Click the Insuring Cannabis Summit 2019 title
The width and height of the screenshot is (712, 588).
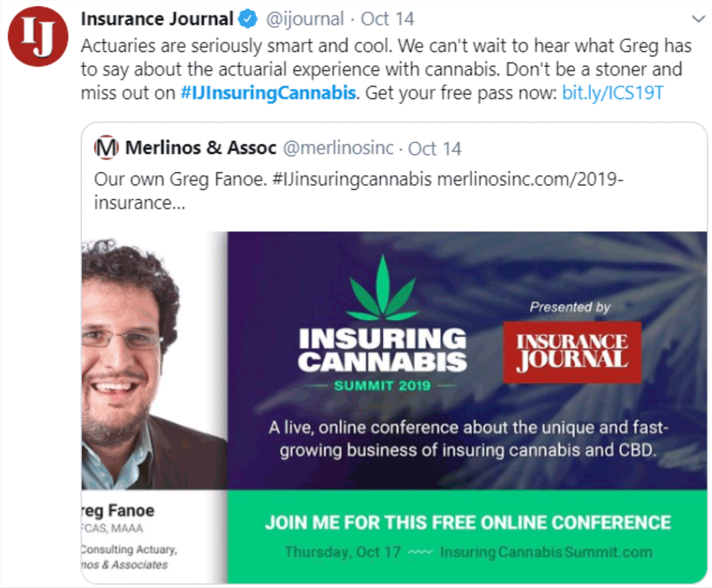click(x=382, y=350)
